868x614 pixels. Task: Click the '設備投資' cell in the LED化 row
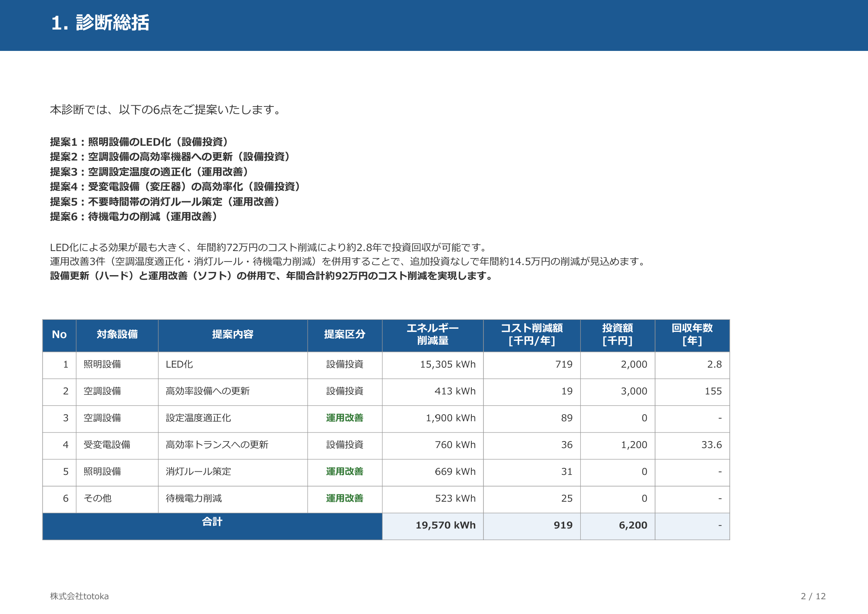345,365
